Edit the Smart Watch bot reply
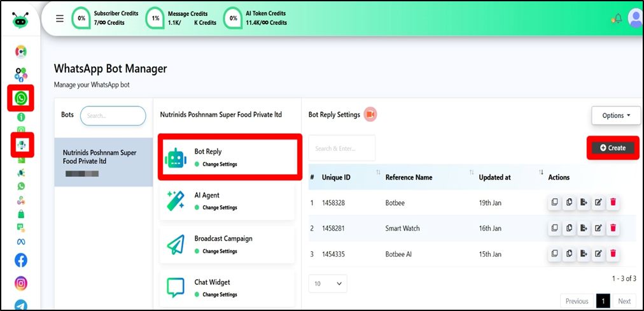 pyautogui.click(x=598, y=228)
